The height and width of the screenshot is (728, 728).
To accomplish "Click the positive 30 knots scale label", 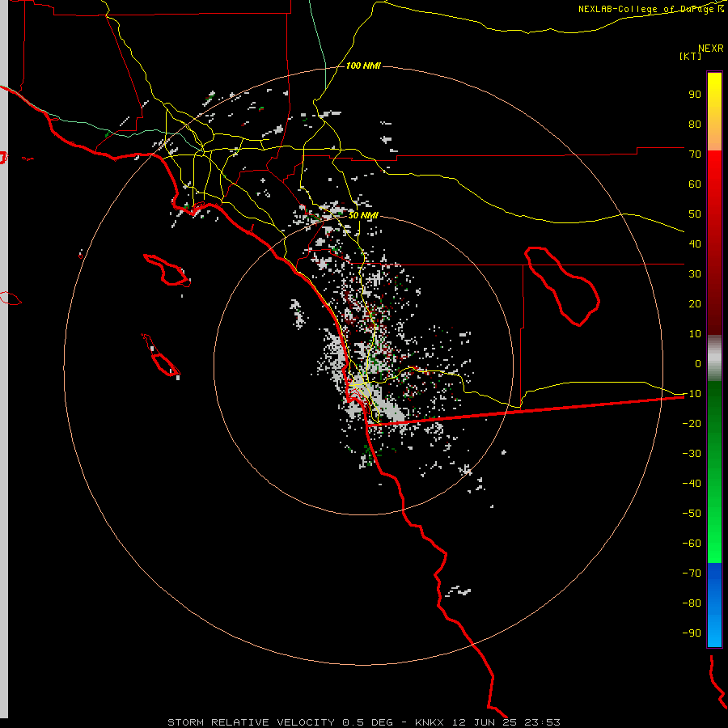I will click(x=695, y=274).
